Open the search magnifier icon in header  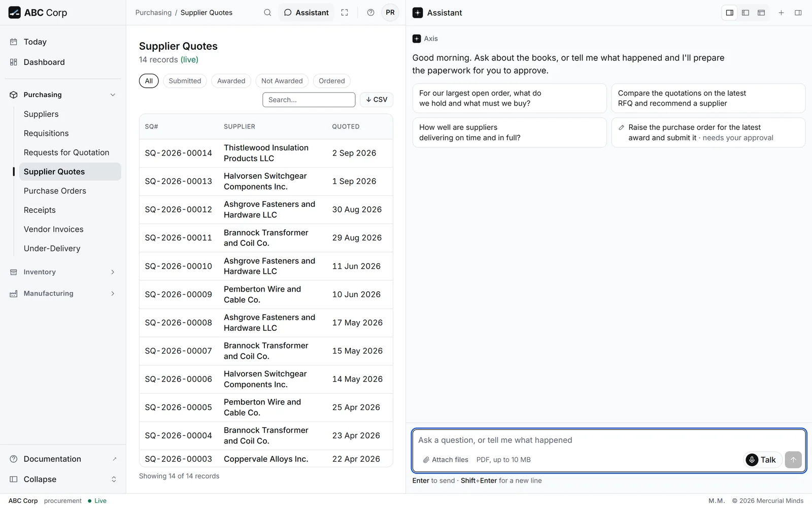pos(267,13)
